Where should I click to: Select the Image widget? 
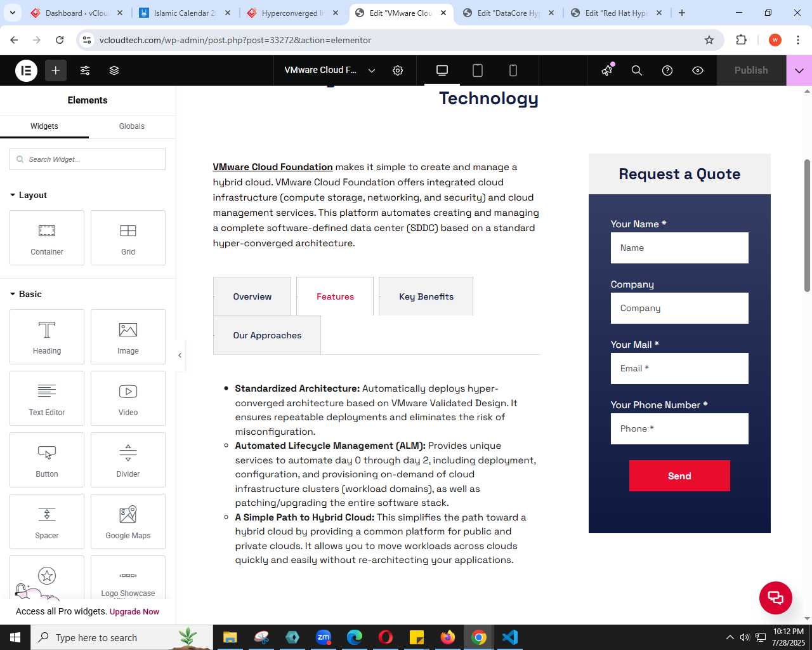pyautogui.click(x=128, y=337)
